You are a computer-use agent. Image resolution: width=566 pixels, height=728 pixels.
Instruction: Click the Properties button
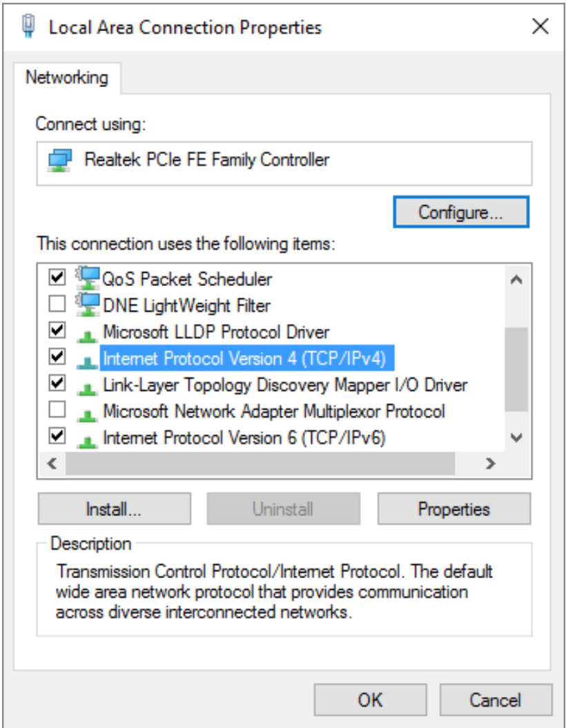pos(453,509)
